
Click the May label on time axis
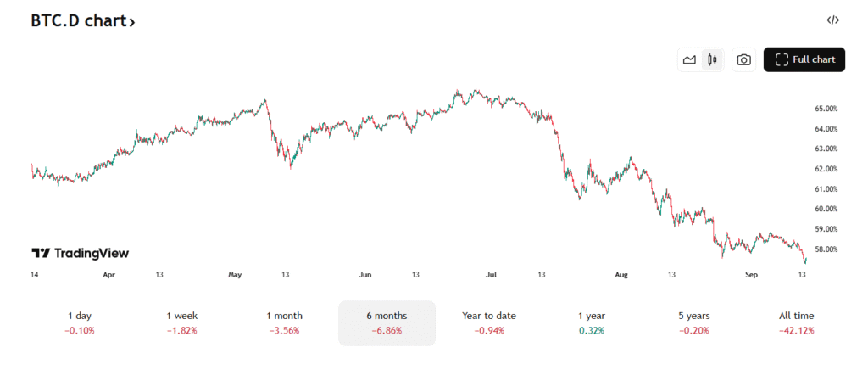(x=235, y=275)
